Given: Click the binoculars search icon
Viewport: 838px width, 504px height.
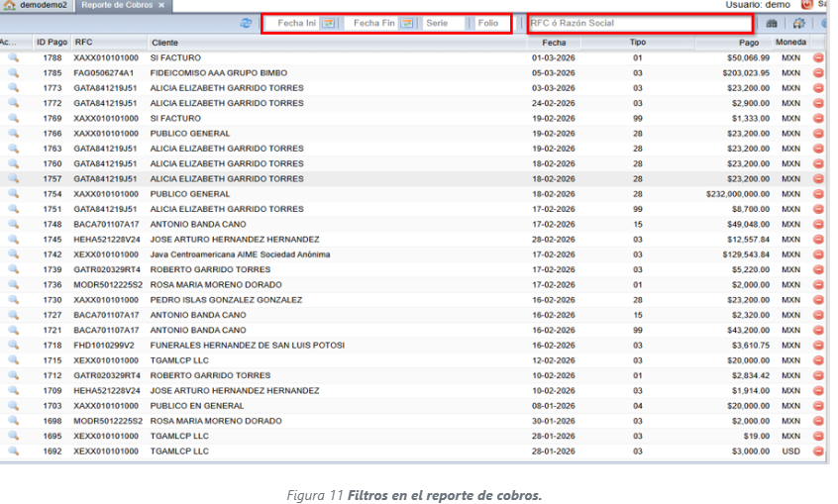Looking at the screenshot, I should [x=773, y=23].
